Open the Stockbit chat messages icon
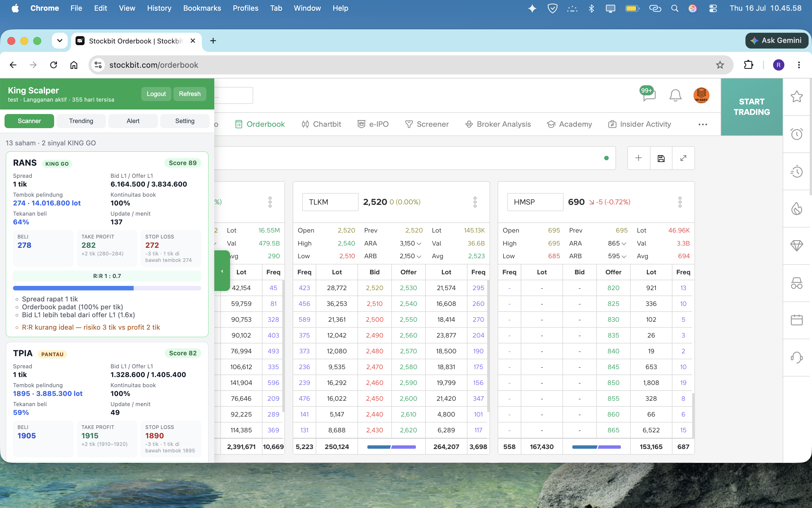The width and height of the screenshot is (812, 508). pos(649,95)
